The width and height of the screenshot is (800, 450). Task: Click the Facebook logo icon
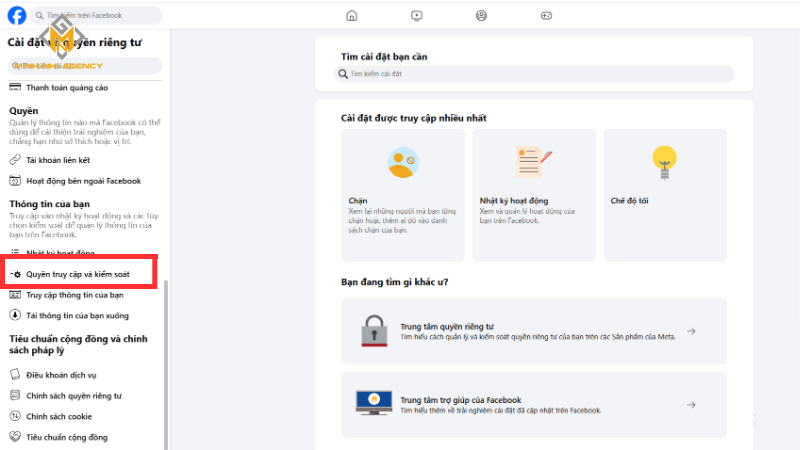pos(17,15)
